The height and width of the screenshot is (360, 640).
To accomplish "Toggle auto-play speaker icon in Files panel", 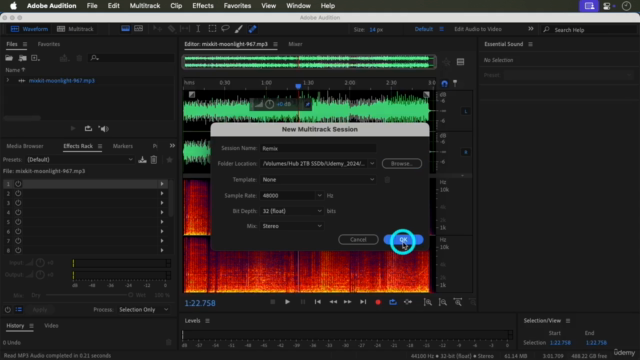I will tap(104, 129).
